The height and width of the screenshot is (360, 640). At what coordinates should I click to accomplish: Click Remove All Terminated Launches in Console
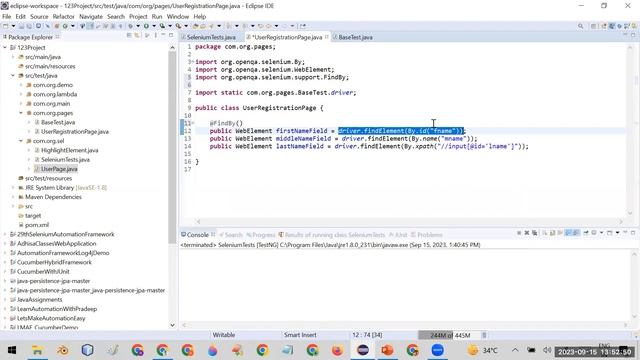click(534, 233)
